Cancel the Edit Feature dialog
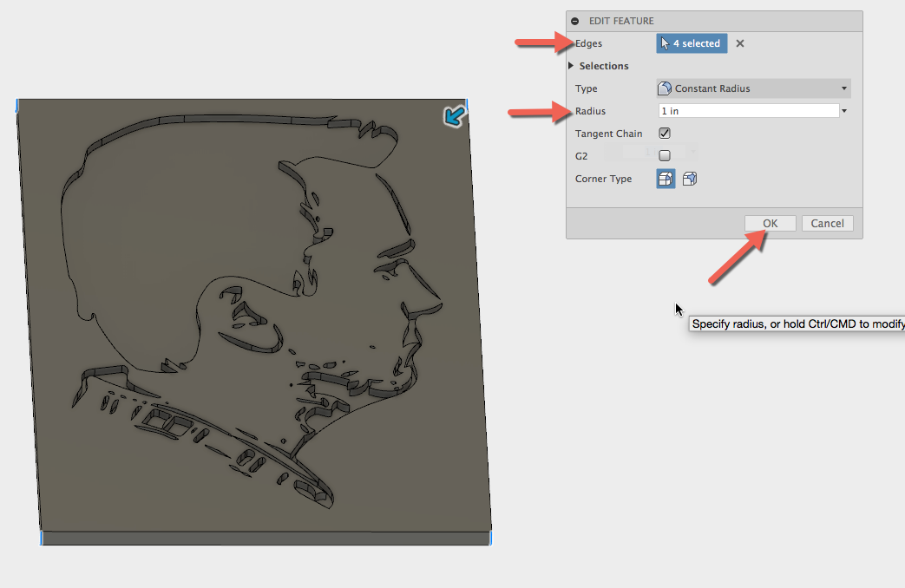 [827, 223]
